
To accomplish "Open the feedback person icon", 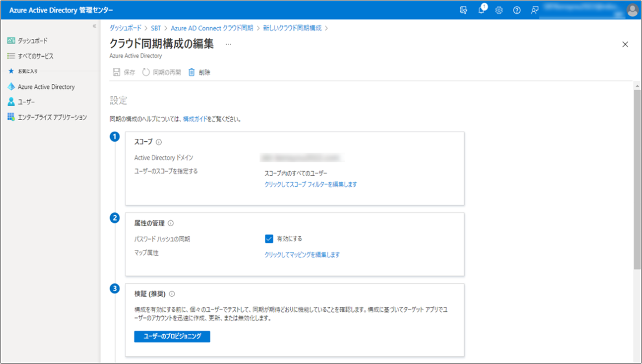I will pyautogui.click(x=534, y=10).
